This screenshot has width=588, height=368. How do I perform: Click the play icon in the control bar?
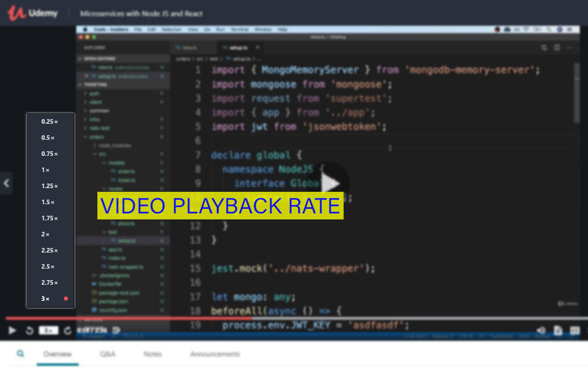click(12, 330)
